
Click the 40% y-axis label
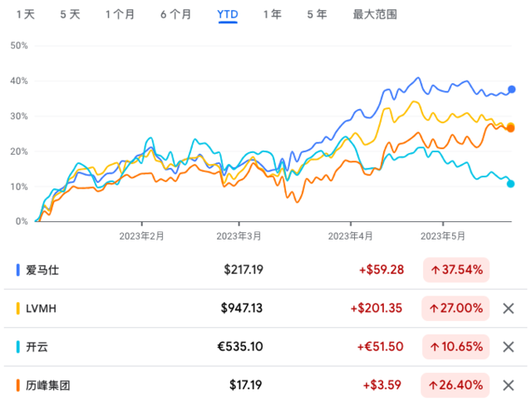[19, 81]
